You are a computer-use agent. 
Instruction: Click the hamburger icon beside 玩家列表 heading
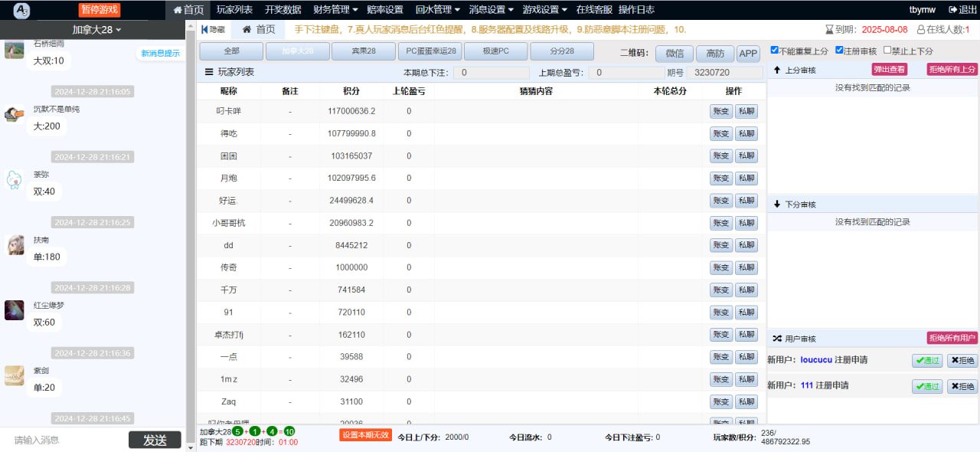(x=209, y=72)
